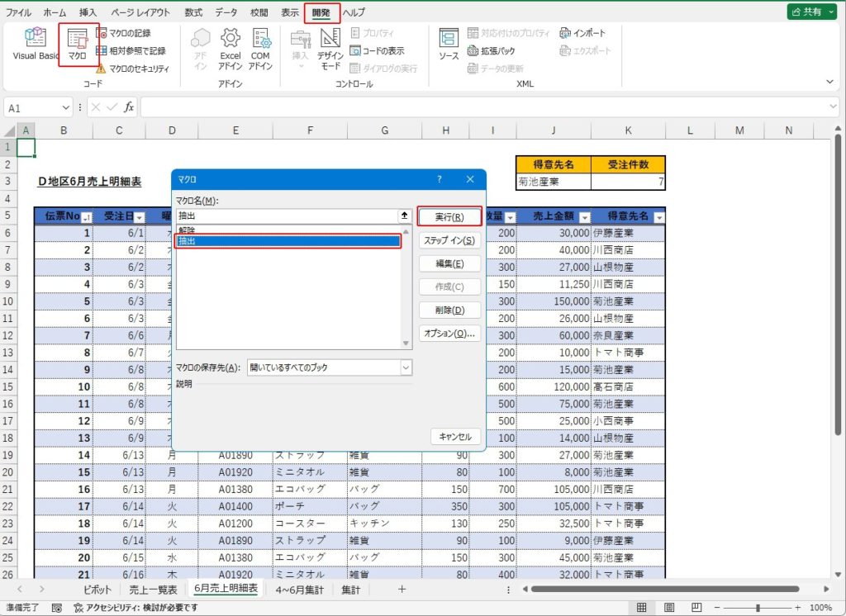
Task: Open the Name Box dropdown arrow
Action: 66,108
